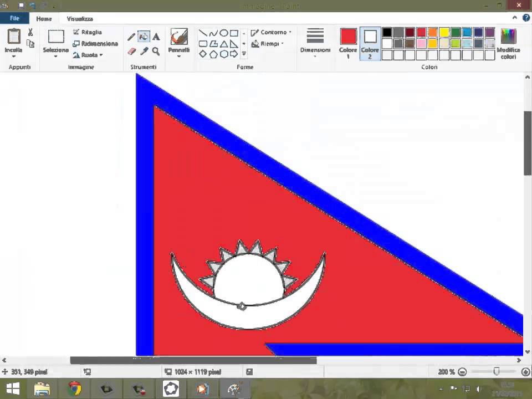Click the vertical scrollbar thumb
This screenshot has height=399, width=532.
click(527, 143)
